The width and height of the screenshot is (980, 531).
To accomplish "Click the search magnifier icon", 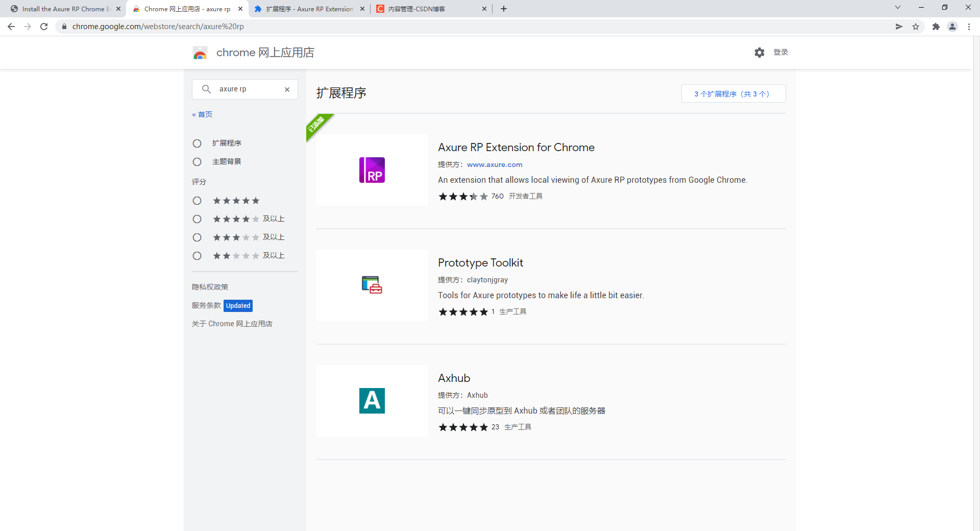I will point(206,89).
